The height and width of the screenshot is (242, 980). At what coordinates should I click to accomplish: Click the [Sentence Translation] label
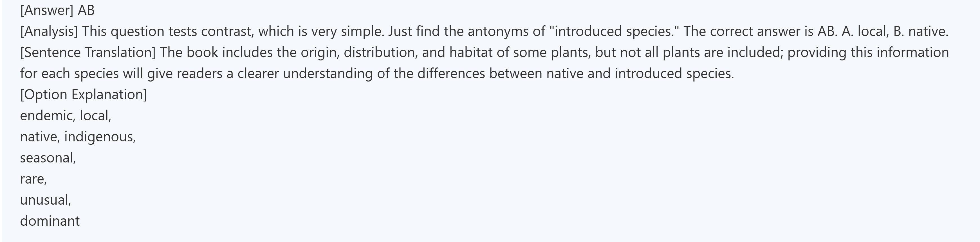pos(88,53)
